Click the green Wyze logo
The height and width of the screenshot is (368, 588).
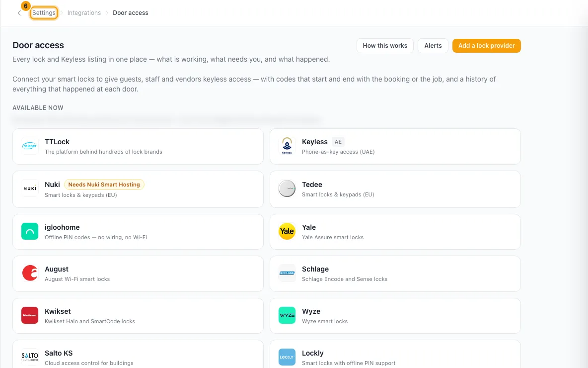coord(287,315)
